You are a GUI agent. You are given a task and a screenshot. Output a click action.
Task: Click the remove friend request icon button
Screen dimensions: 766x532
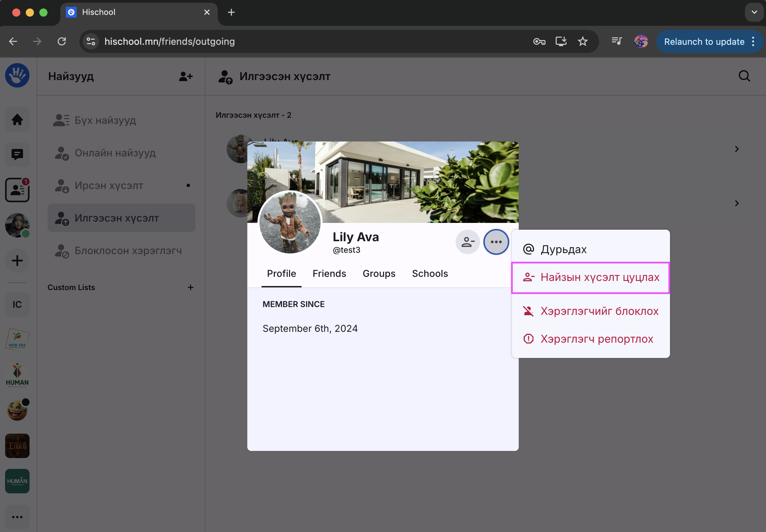click(x=467, y=242)
